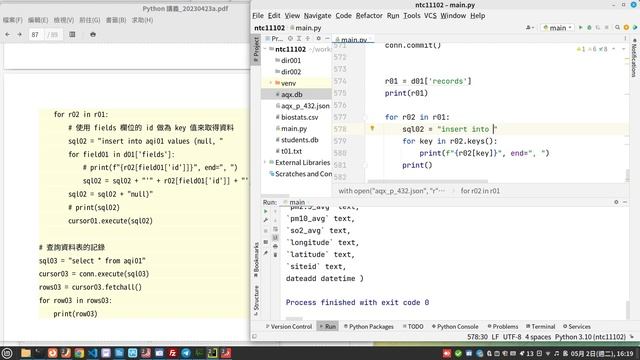Toggle the PDF viewer sidebar icon

tap(72, 35)
